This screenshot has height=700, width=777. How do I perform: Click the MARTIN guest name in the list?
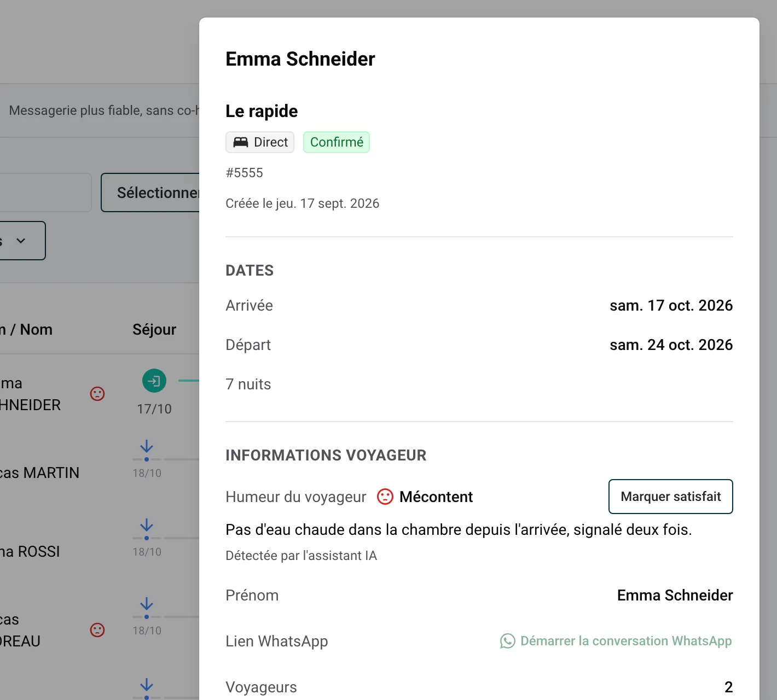click(x=39, y=472)
